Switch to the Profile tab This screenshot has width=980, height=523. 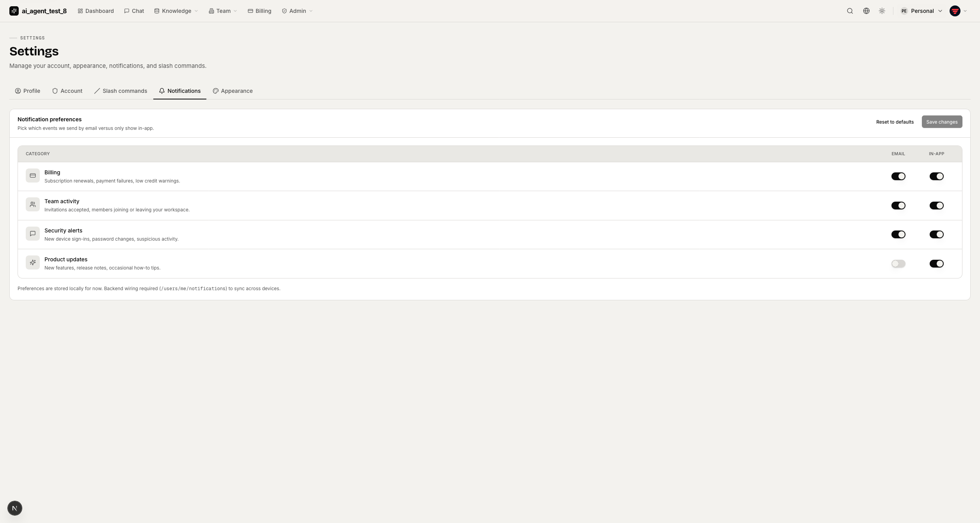pos(28,91)
